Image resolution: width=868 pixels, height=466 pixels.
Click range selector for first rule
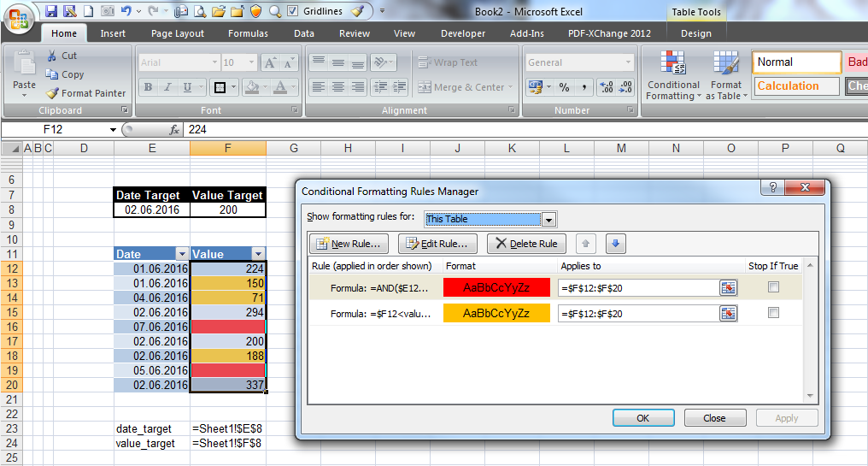click(x=728, y=288)
